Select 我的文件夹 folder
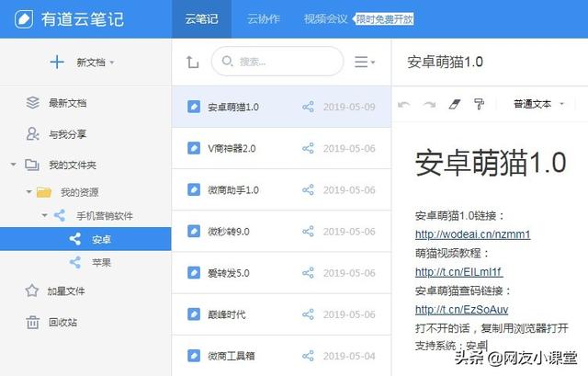Image resolution: width=588 pixels, height=376 pixels. 73,165
